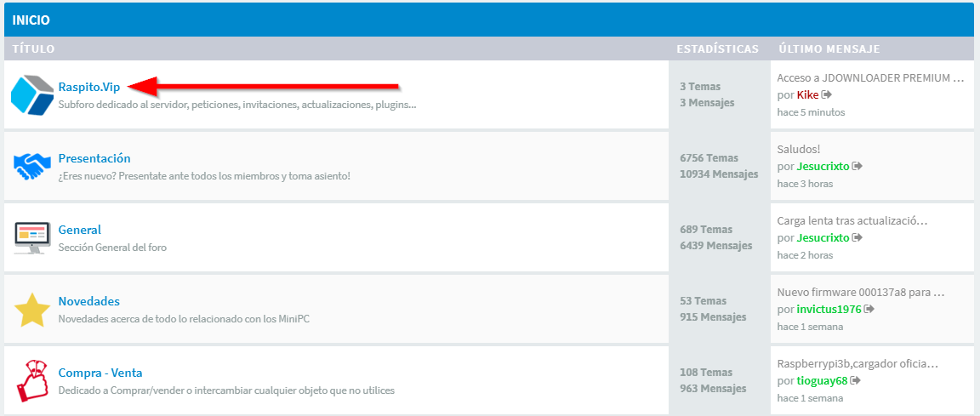Viewport: 980px width, 416px height.
Task: Open the Presentación forum
Action: tap(94, 158)
